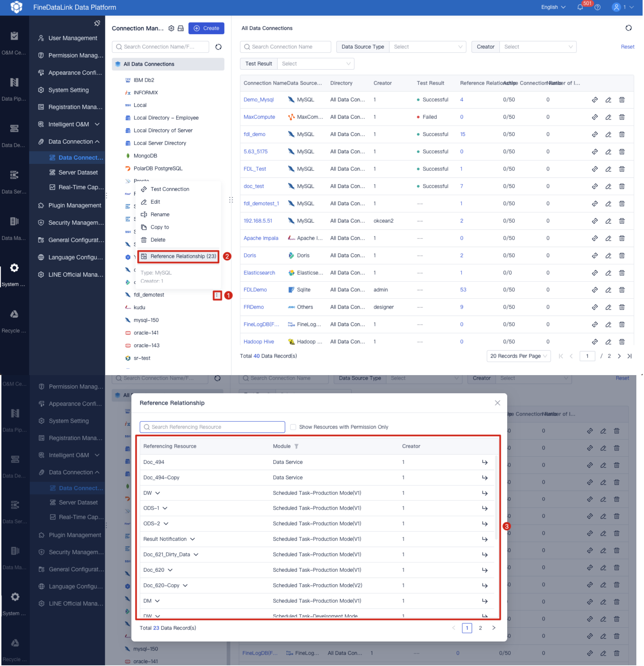The width and height of the screenshot is (644, 666).
Task: Close the Reference Relationship dialog
Action: [497, 403]
